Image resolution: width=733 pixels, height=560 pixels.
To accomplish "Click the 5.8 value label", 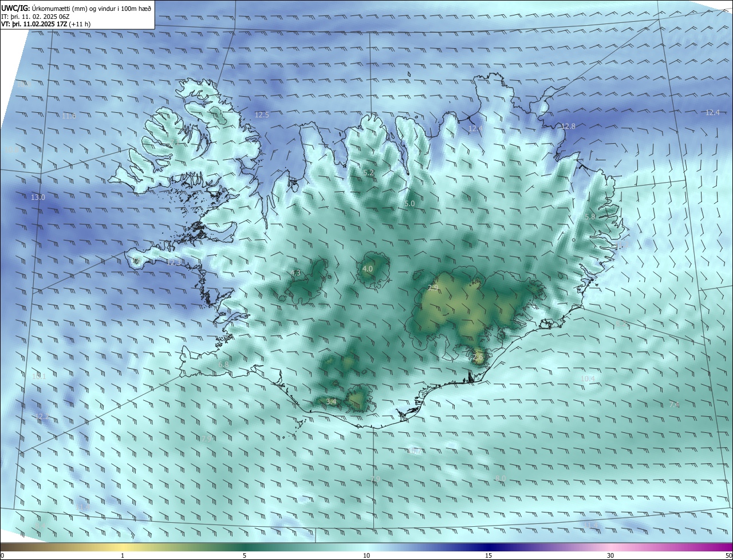I will click(590, 217).
